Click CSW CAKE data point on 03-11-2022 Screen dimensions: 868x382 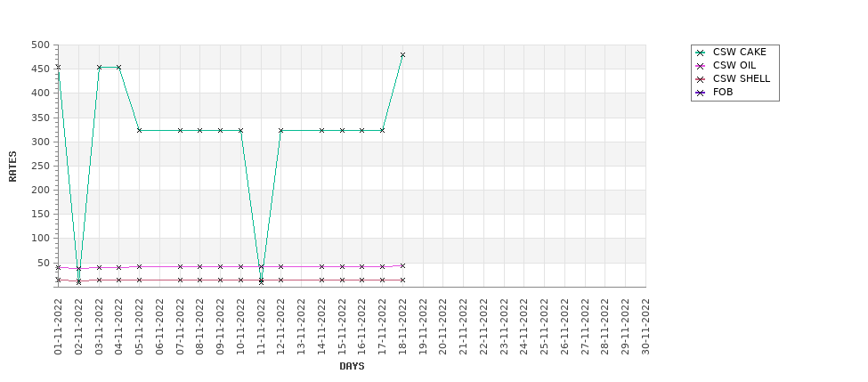pos(99,67)
